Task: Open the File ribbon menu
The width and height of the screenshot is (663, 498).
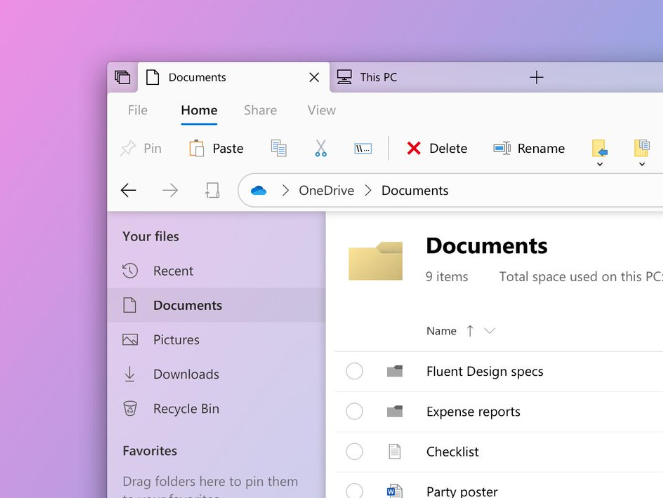Action: [x=137, y=110]
